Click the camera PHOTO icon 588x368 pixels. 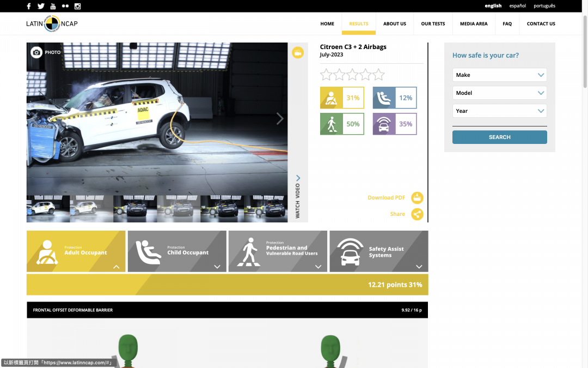coord(36,52)
